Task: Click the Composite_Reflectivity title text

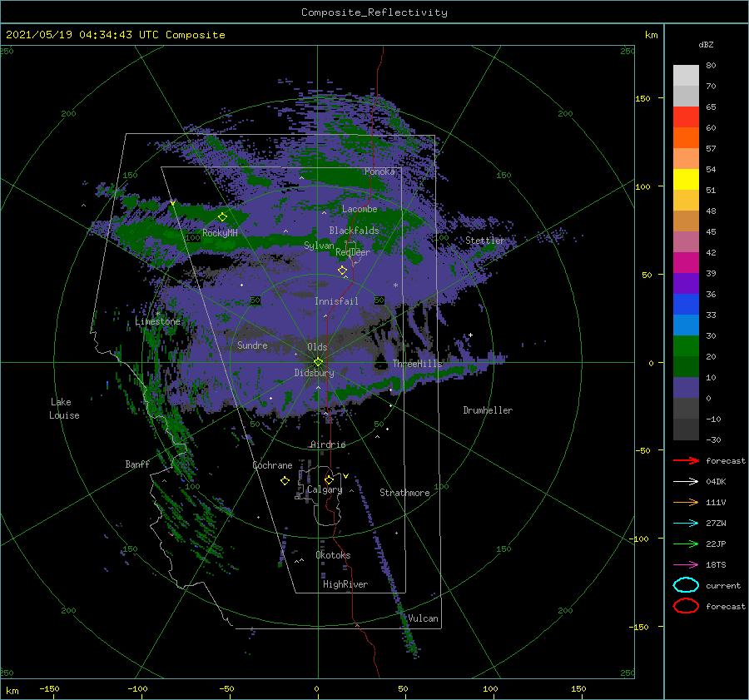Action: coord(374,12)
